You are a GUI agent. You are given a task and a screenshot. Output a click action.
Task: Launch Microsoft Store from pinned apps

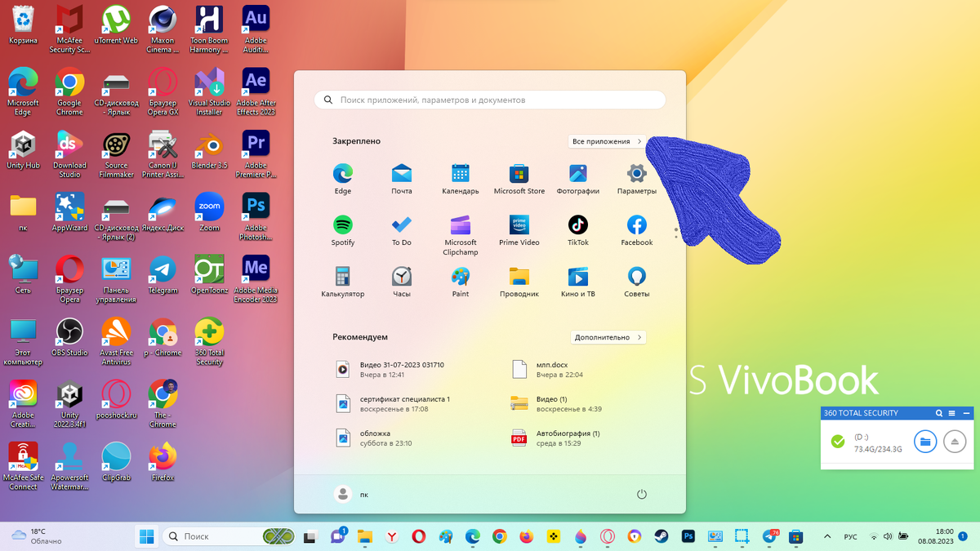click(x=519, y=179)
